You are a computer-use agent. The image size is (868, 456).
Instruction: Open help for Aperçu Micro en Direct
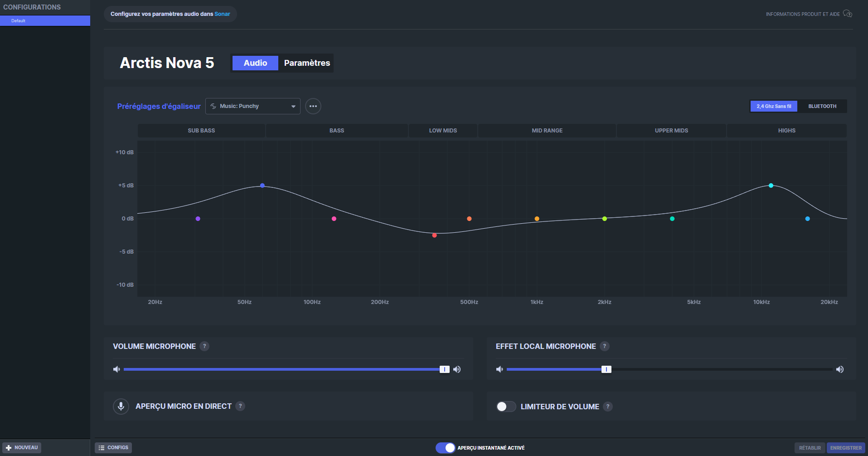240,406
